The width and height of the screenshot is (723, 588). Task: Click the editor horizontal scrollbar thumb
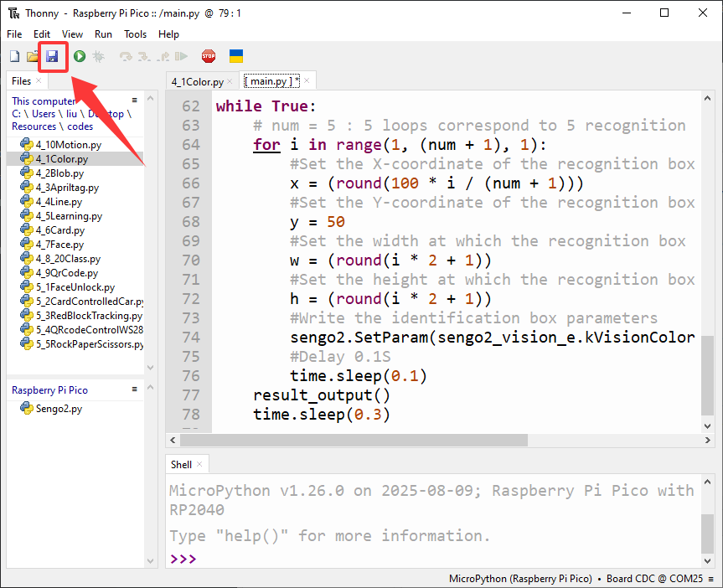(354, 441)
